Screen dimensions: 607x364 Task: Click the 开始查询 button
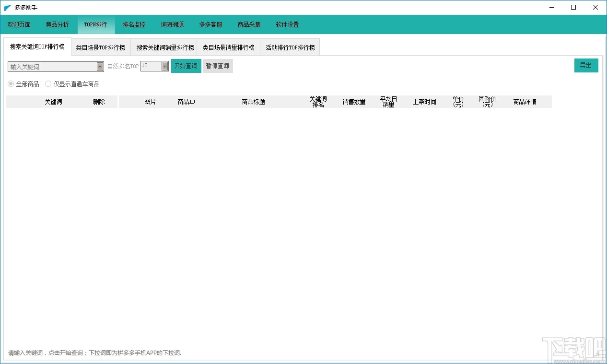[x=186, y=66]
